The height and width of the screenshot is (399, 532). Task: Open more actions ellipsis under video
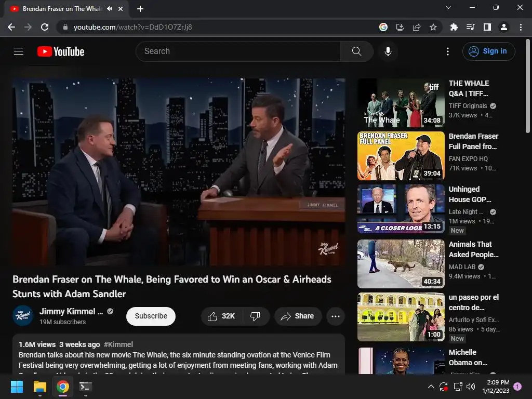tap(336, 316)
